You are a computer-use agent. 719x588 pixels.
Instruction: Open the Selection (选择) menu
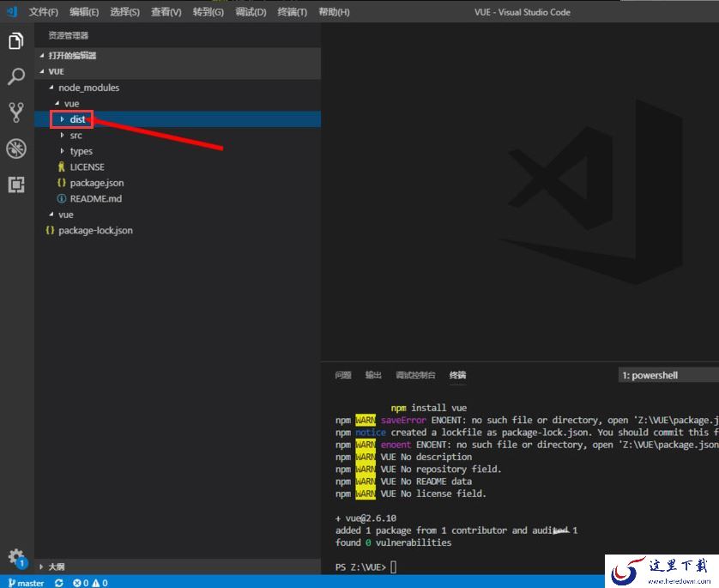click(x=124, y=12)
